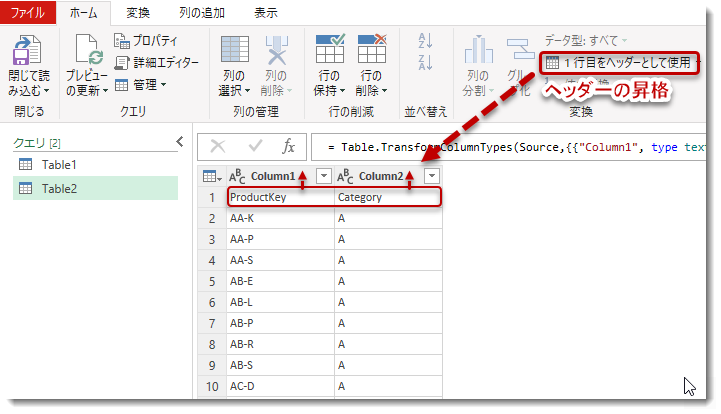Sort ascending with the A-Z icon
Screen dimensions: 721x414
[x=425, y=40]
